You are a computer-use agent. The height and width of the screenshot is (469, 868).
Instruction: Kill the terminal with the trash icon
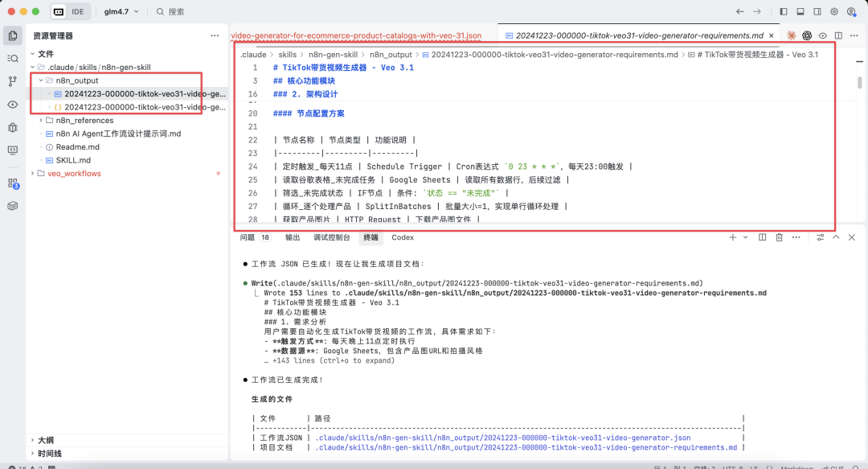779,237
